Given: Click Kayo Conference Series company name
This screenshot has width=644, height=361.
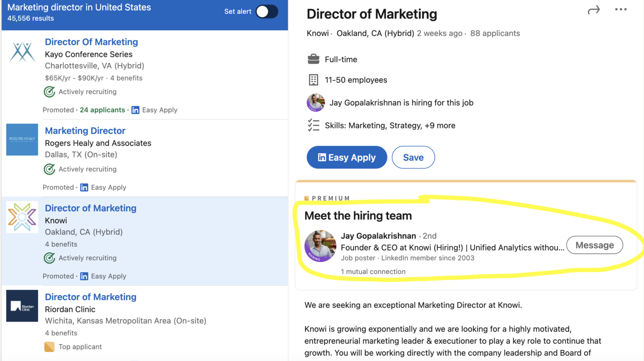Looking at the screenshot, I should [x=89, y=54].
